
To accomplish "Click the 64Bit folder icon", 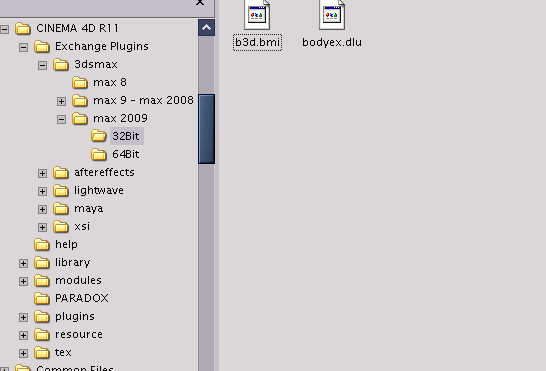I will tap(99, 155).
